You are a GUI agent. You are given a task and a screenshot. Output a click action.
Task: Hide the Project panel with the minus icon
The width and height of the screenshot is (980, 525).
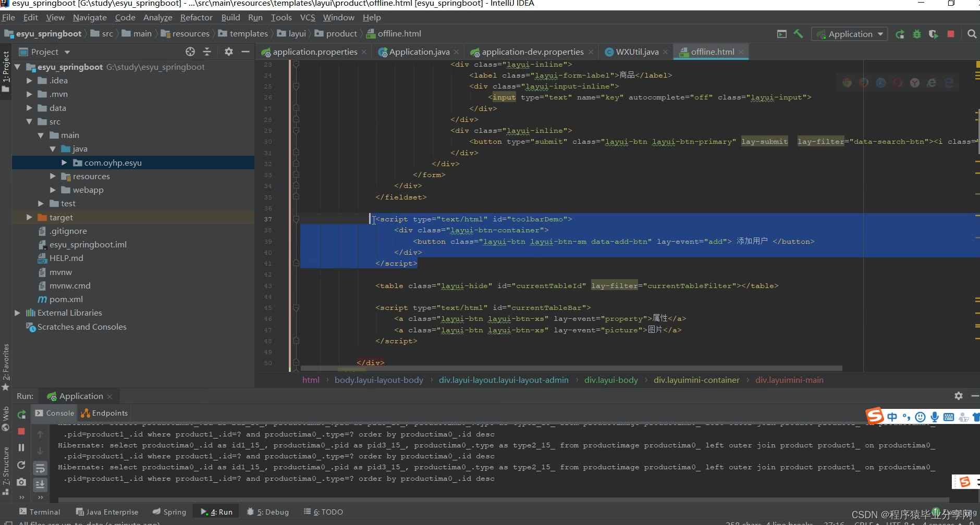tap(245, 52)
